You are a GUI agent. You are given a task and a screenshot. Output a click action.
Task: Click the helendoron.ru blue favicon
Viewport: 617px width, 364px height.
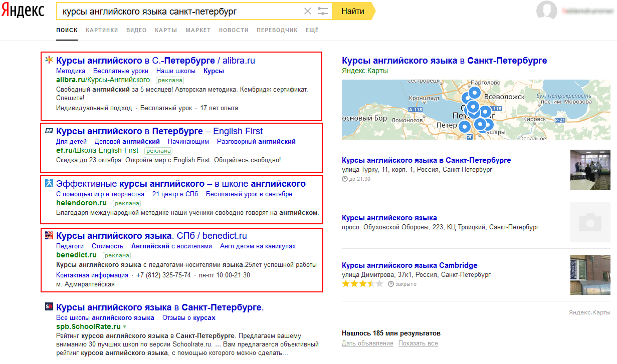[x=49, y=183]
